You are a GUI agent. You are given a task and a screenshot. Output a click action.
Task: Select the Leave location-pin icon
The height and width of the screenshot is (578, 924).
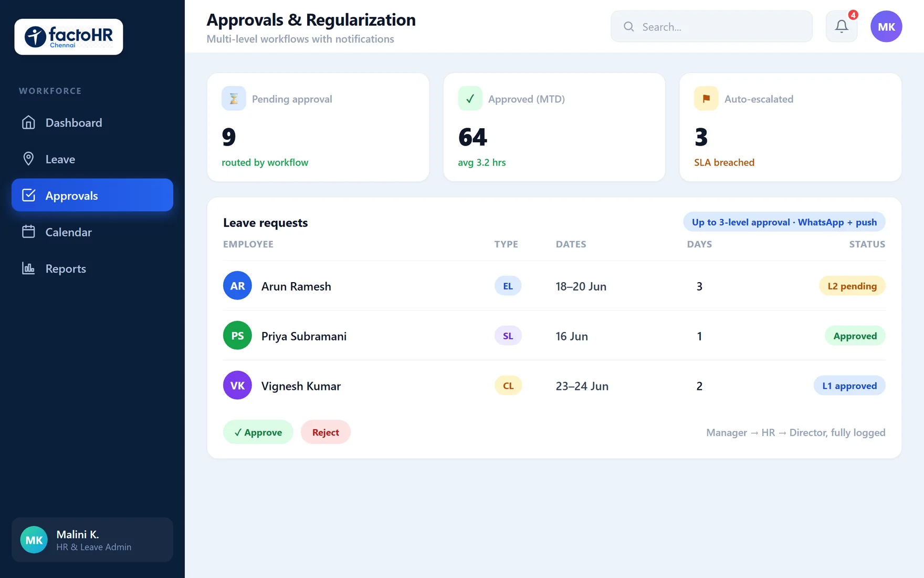pyautogui.click(x=28, y=159)
